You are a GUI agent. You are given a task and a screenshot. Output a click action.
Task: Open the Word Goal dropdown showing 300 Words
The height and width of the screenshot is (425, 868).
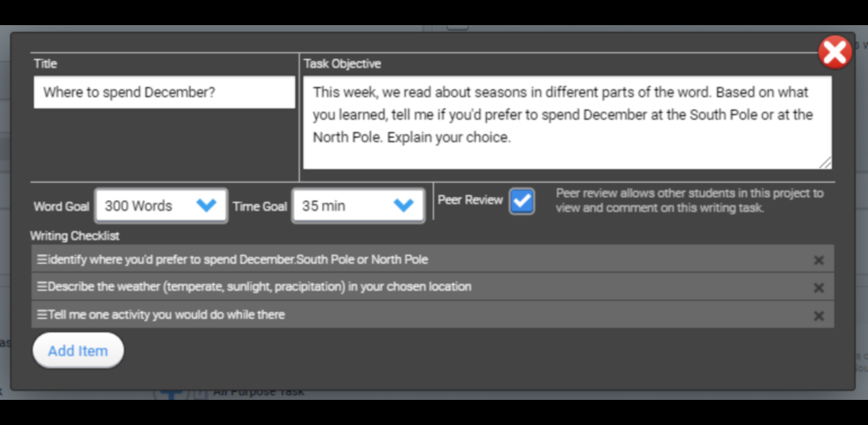(x=161, y=206)
